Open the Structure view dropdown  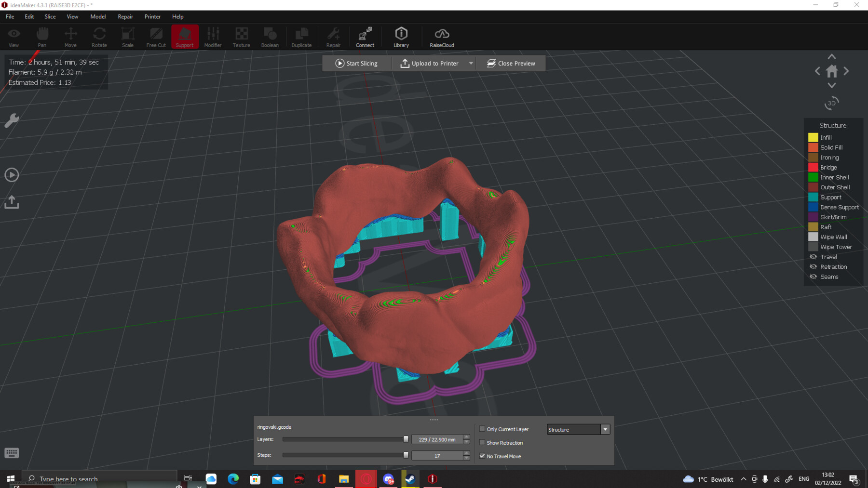[x=605, y=429]
